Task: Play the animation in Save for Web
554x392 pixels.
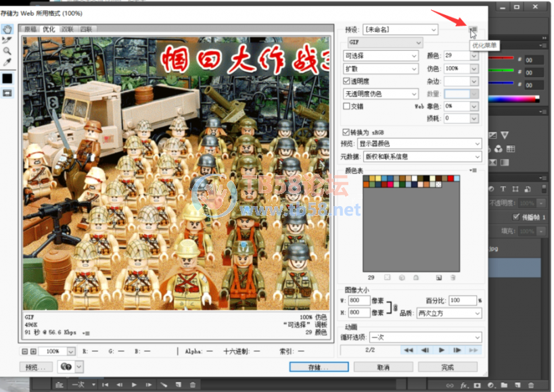Action: point(441,350)
